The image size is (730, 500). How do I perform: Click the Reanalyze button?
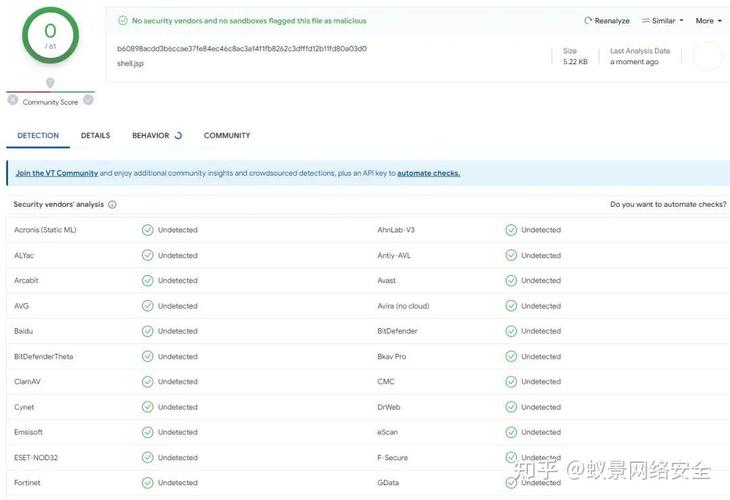pos(607,21)
